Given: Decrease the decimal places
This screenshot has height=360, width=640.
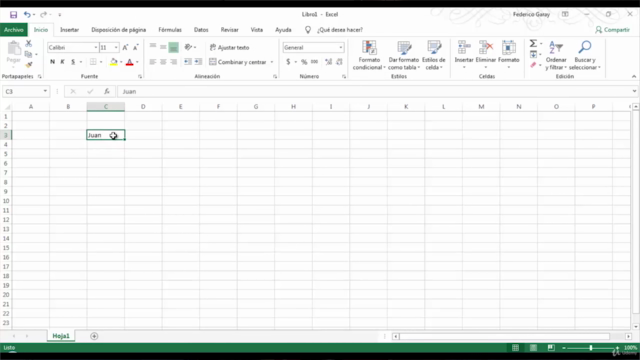Looking at the screenshot, I should point(339,62).
